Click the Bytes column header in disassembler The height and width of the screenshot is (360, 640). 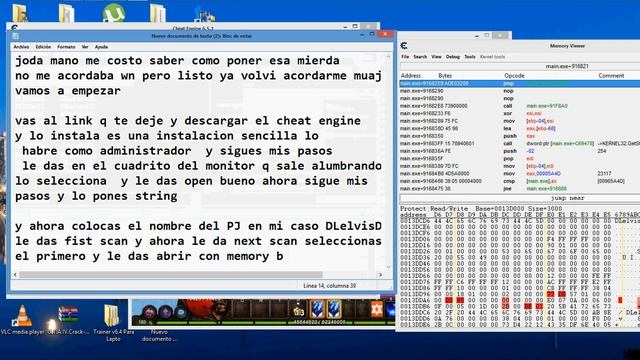click(x=445, y=76)
